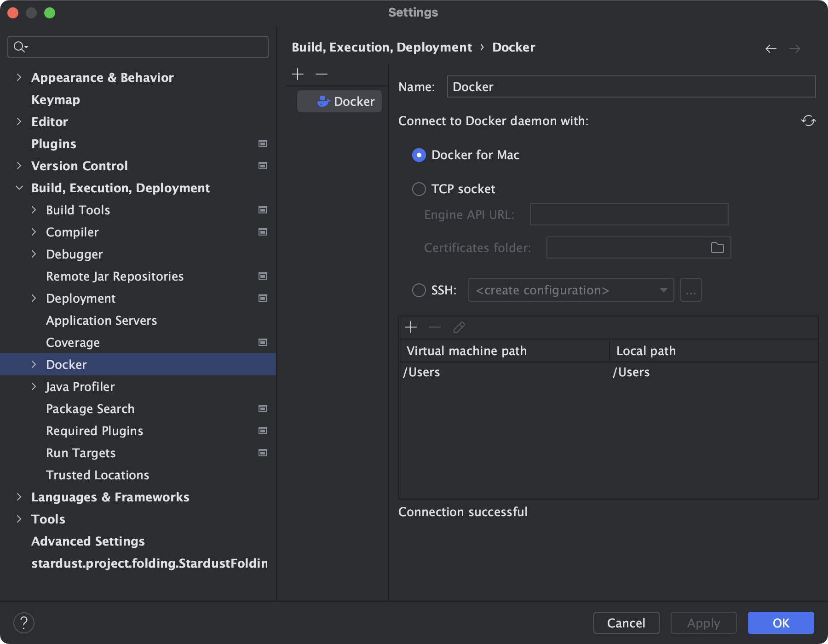Remove the selected Docker configuration with the minus icon
The width and height of the screenshot is (828, 644).
pos(321,74)
